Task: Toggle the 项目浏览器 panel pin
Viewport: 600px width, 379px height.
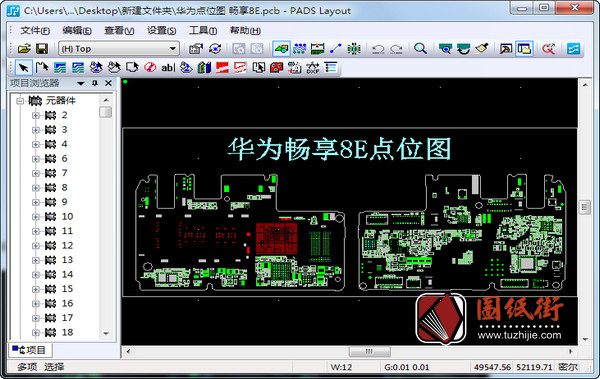Action: 95,83
